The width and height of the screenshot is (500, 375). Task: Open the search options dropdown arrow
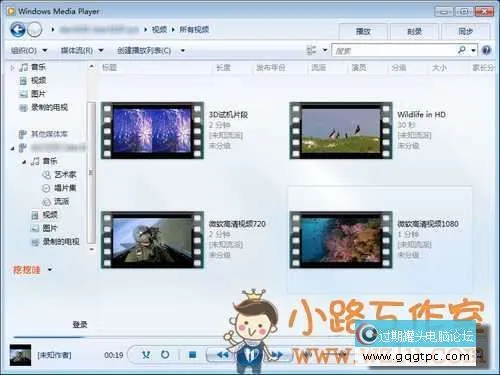point(473,50)
